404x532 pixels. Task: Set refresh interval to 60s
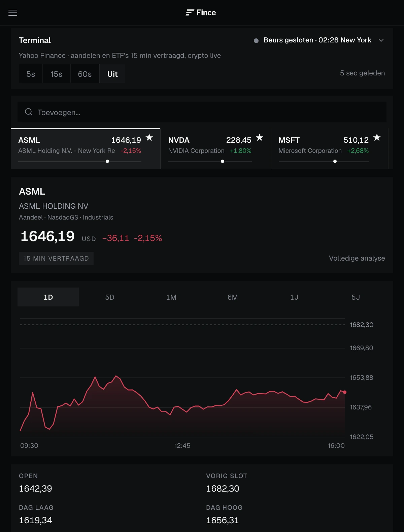pos(85,74)
